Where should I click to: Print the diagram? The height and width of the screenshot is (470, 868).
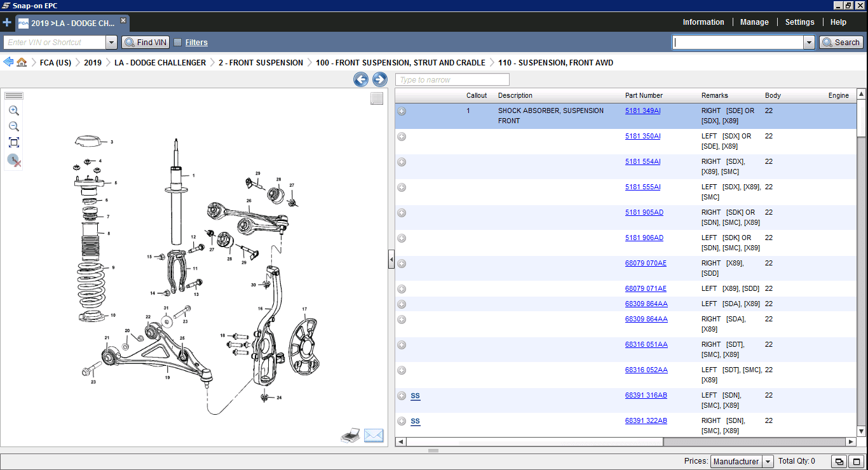pyautogui.click(x=351, y=436)
